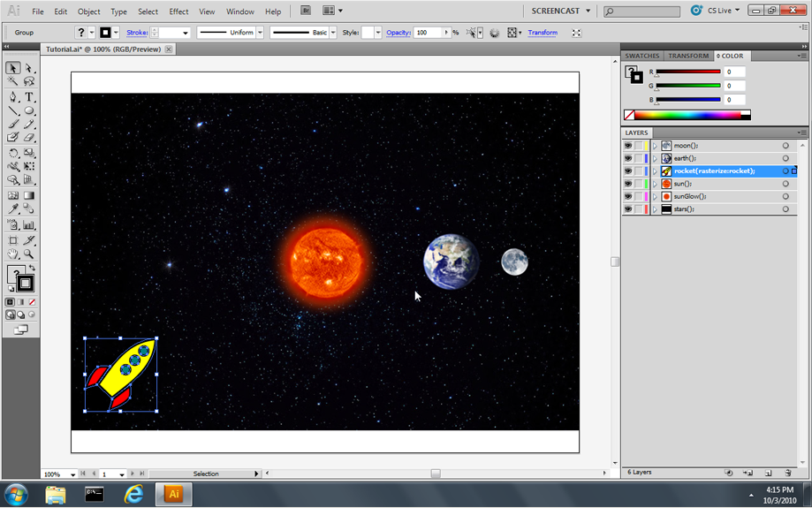
Task: Expand the earth() layer contents
Action: [655, 158]
